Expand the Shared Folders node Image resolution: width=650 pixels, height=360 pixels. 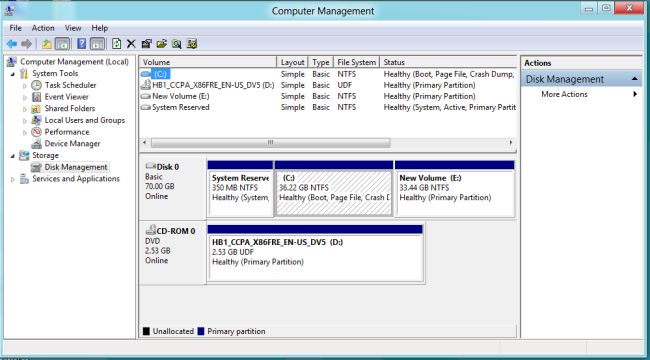25,109
